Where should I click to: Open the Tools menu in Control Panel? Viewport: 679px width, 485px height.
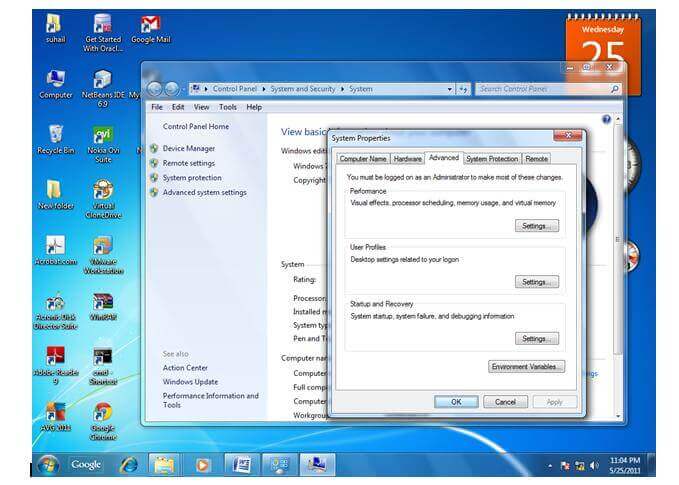point(228,107)
